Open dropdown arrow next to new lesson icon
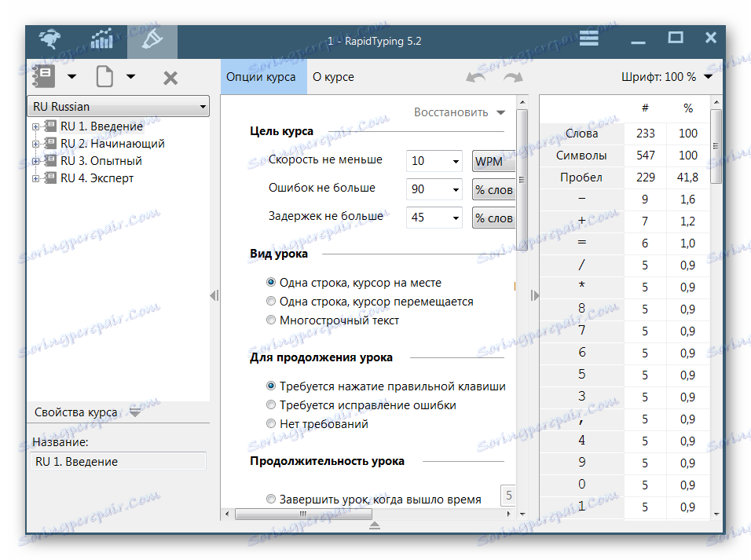This screenshot has width=751, height=560. tap(130, 76)
